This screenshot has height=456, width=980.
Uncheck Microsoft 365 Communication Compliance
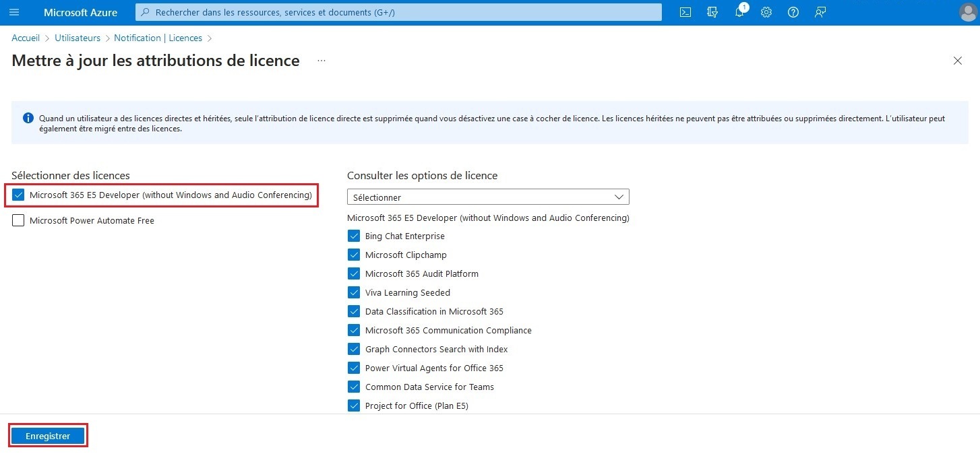click(x=354, y=331)
